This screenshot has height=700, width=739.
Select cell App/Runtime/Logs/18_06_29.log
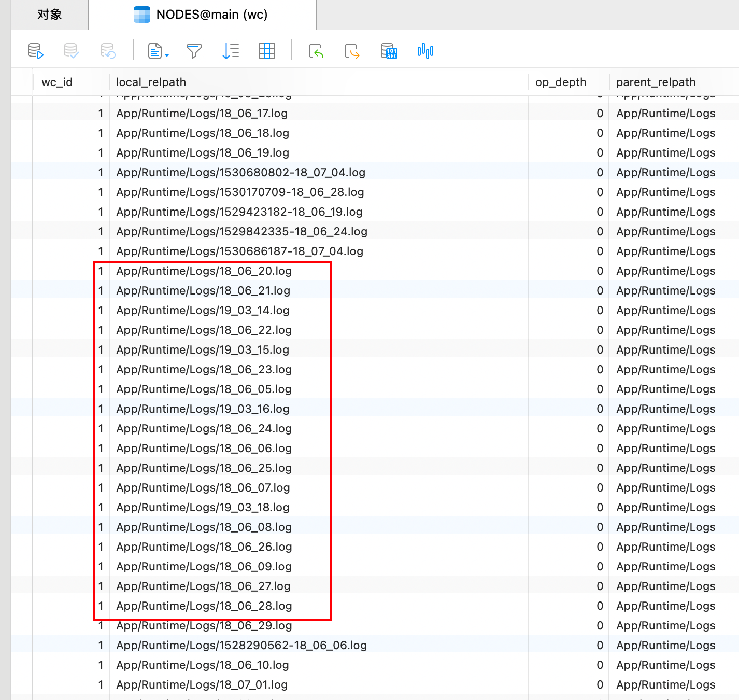[x=319, y=625]
